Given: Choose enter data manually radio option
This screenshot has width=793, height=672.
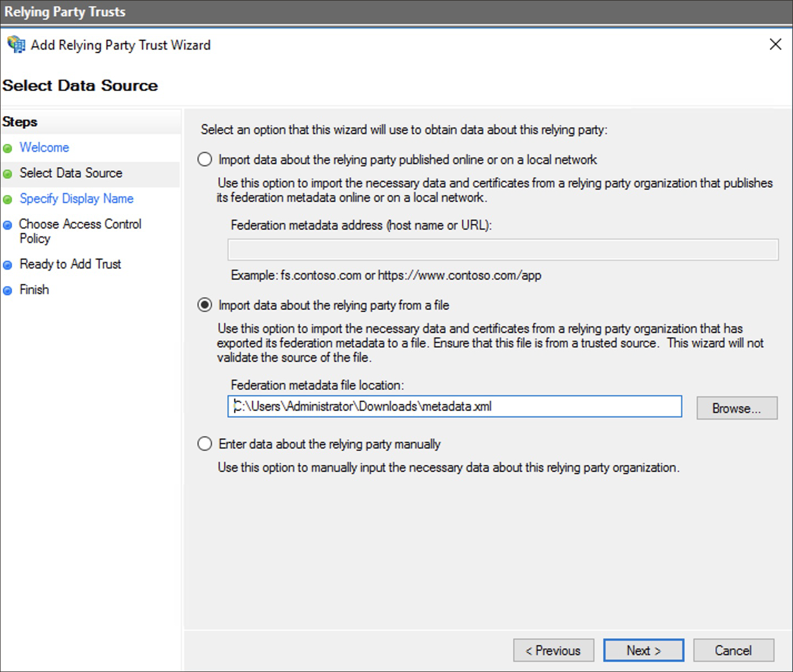Looking at the screenshot, I should [205, 444].
